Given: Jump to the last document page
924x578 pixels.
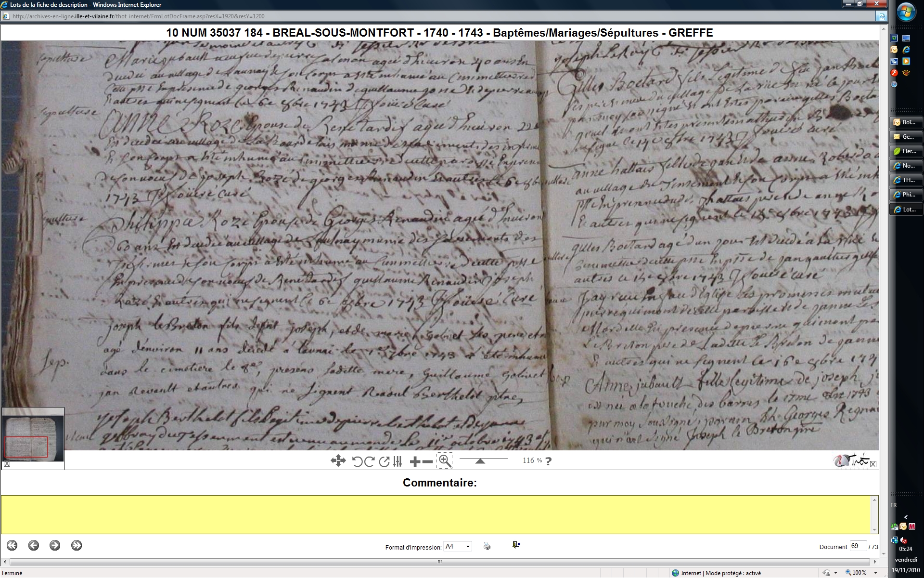Looking at the screenshot, I should pyautogui.click(x=77, y=545).
